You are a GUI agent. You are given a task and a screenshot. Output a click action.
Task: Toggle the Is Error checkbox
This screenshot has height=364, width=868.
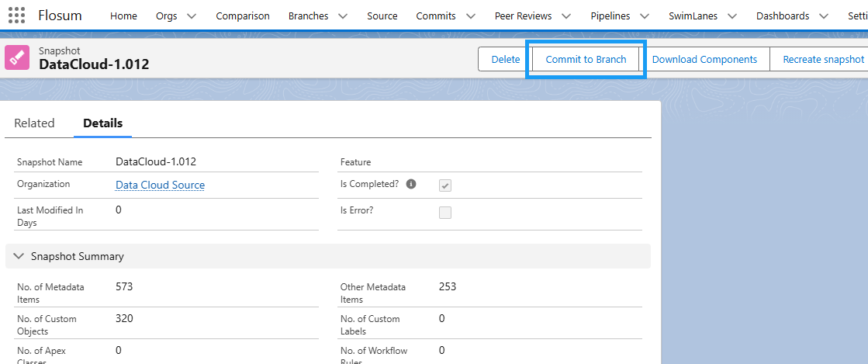[x=445, y=213]
